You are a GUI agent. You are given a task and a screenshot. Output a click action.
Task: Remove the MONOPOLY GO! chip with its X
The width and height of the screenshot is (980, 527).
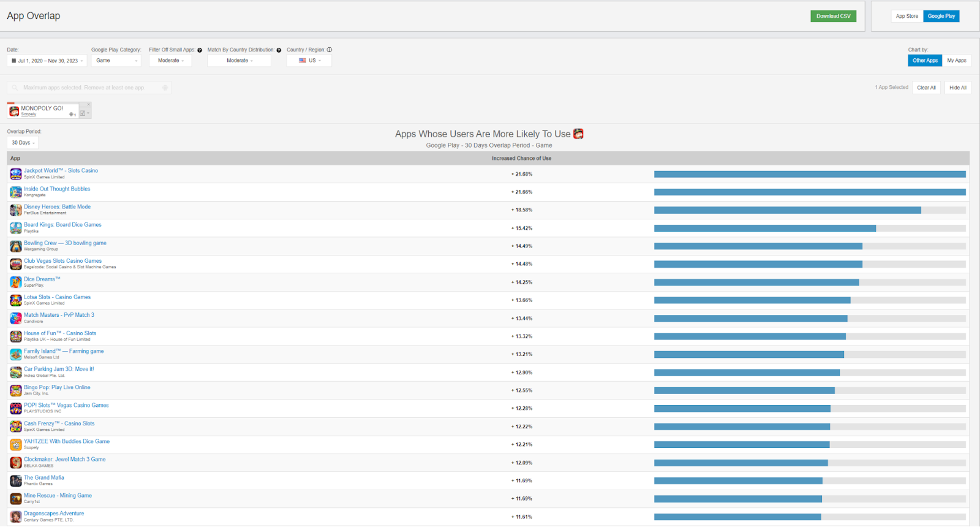[x=88, y=104]
